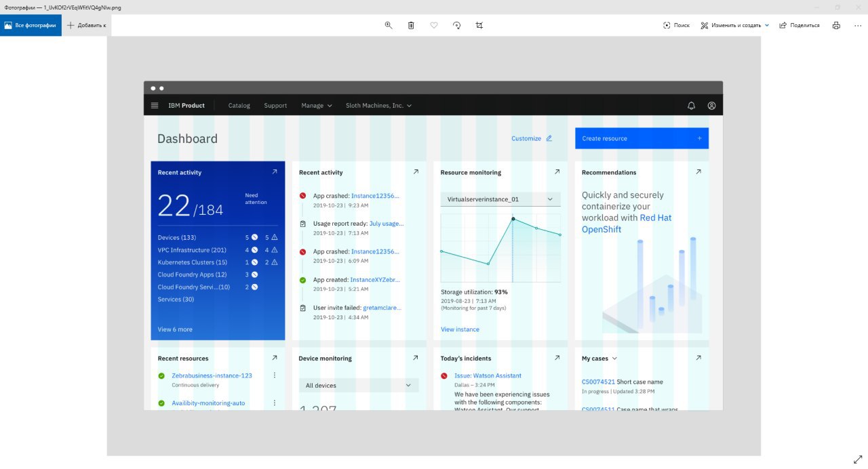The image size is (868, 469).
Task: Open the Virtualserverinstance_01 dropdown
Action: [x=500, y=199]
